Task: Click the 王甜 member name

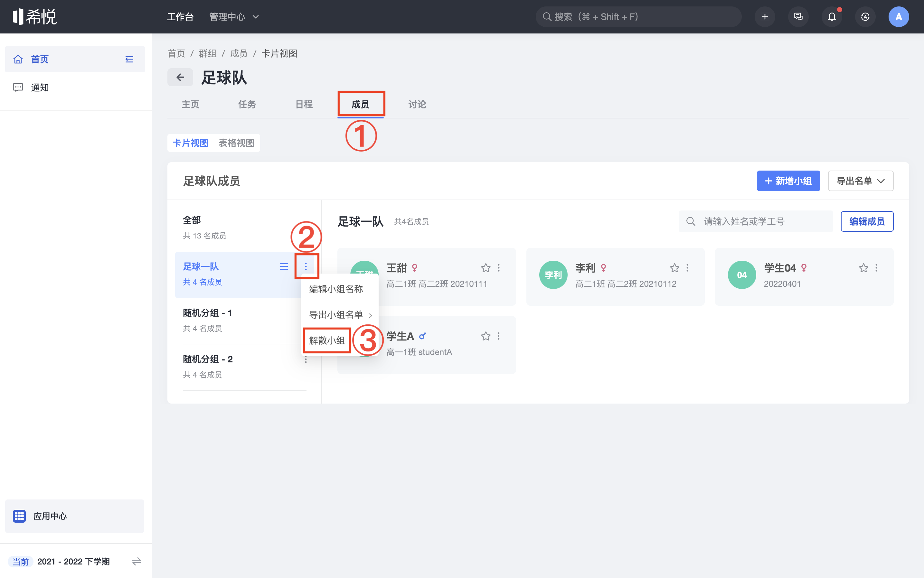Action: pos(396,268)
